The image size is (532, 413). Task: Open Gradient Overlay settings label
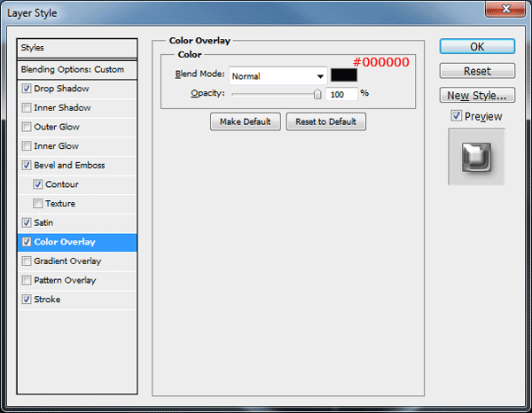(67, 261)
